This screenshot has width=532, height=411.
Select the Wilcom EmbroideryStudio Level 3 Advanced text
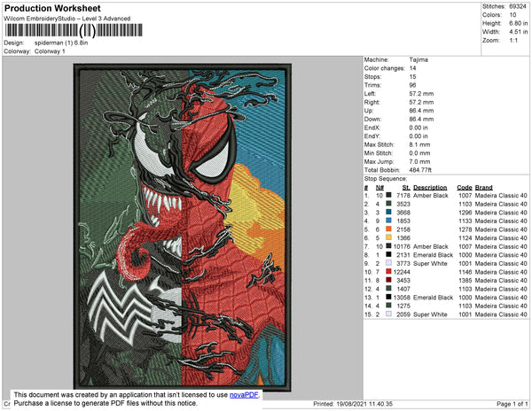(67, 19)
